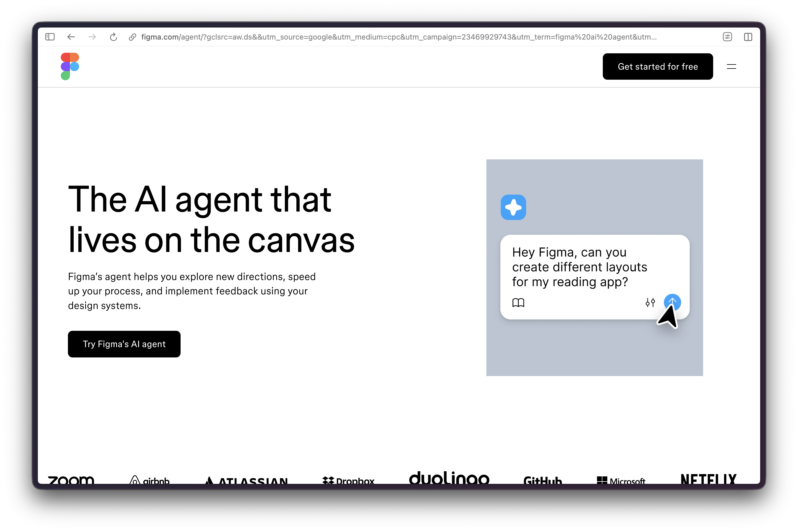Screen dimensions: 798x532
Task: Click the Microsoft logo
Action: pos(621,480)
